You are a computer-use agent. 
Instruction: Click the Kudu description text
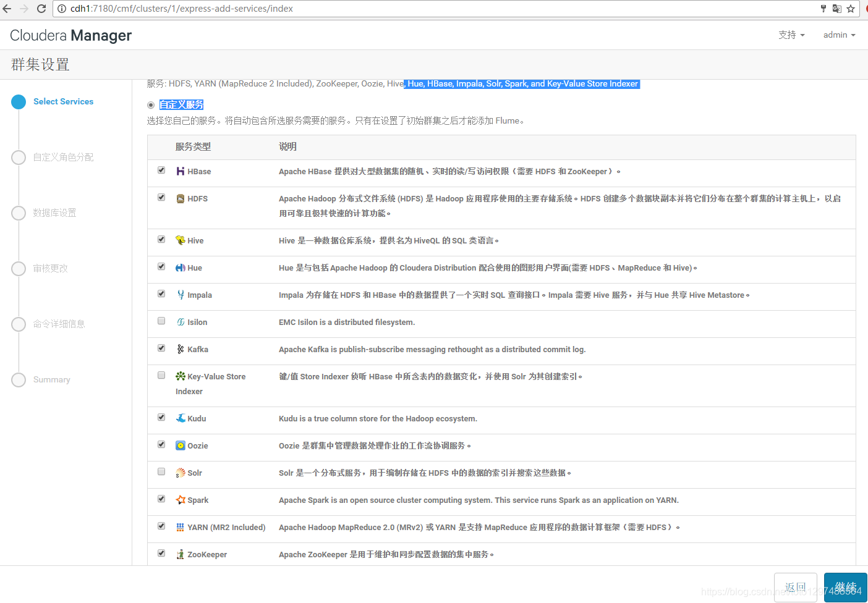(x=378, y=418)
